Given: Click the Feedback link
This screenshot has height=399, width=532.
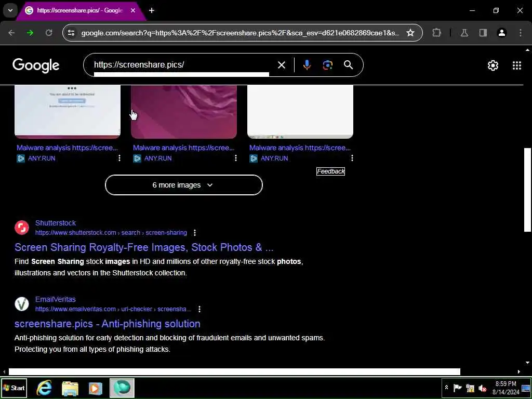Looking at the screenshot, I should coord(330,171).
